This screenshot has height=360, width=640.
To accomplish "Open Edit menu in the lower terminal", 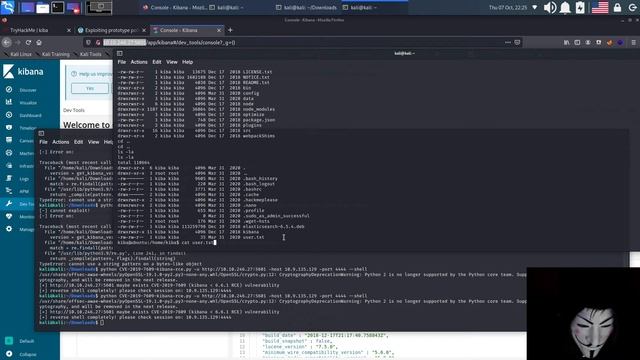I will (x=78, y=142).
